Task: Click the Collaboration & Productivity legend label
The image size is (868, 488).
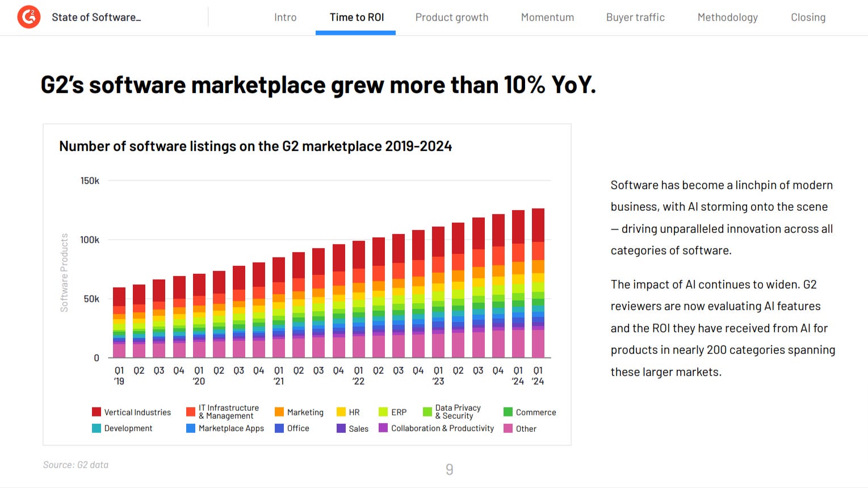Action: click(x=442, y=428)
